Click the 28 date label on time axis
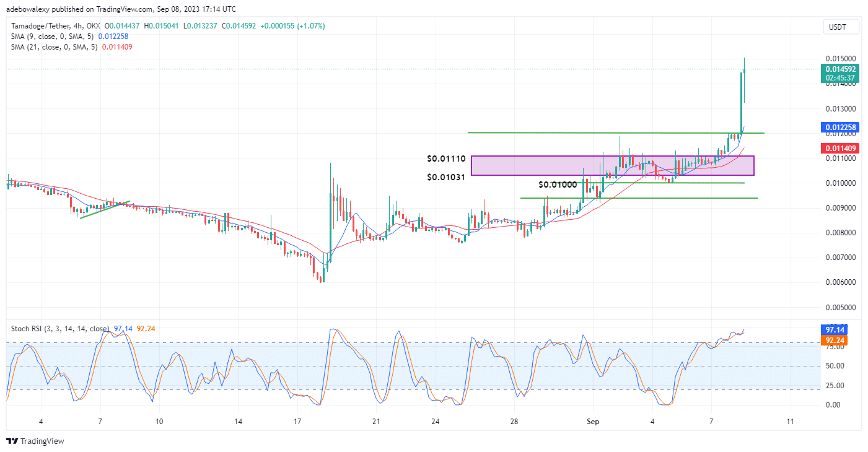The width and height of the screenshot is (868, 452). (x=514, y=422)
